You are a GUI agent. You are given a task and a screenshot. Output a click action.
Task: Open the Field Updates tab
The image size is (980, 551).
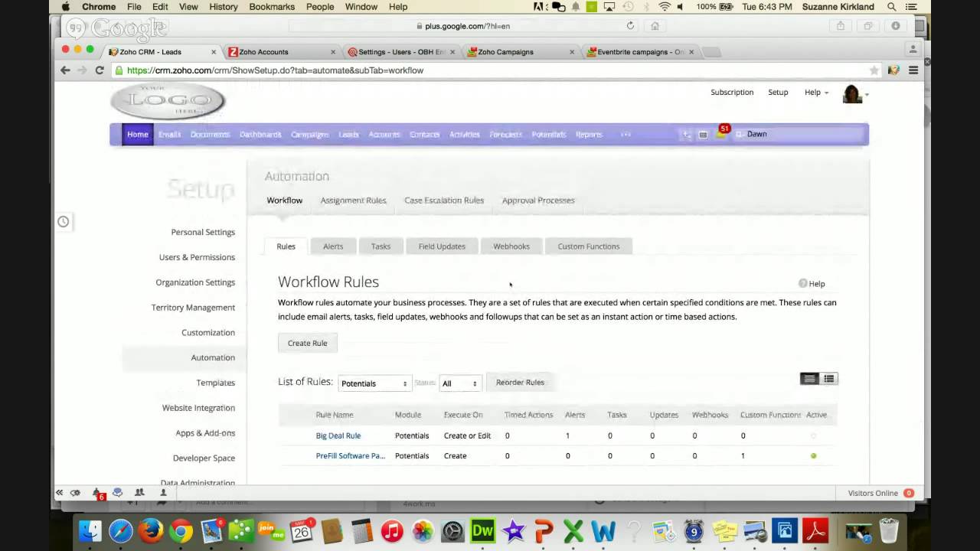[442, 246]
